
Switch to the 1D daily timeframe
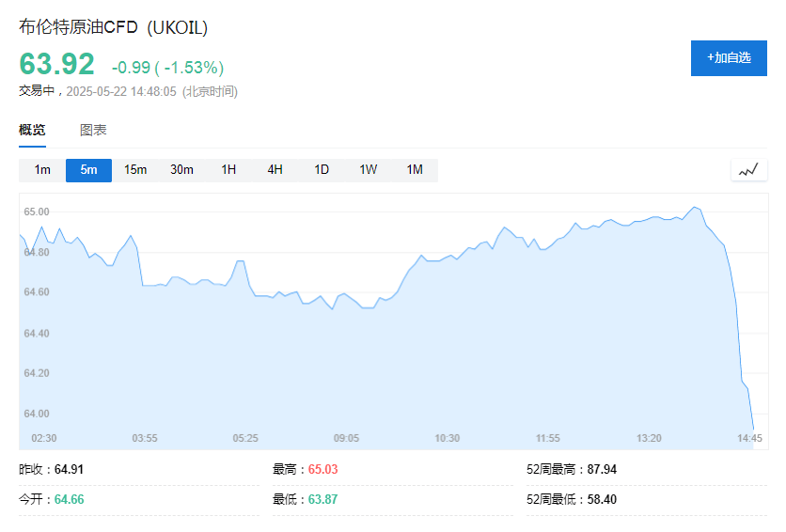tap(322, 170)
